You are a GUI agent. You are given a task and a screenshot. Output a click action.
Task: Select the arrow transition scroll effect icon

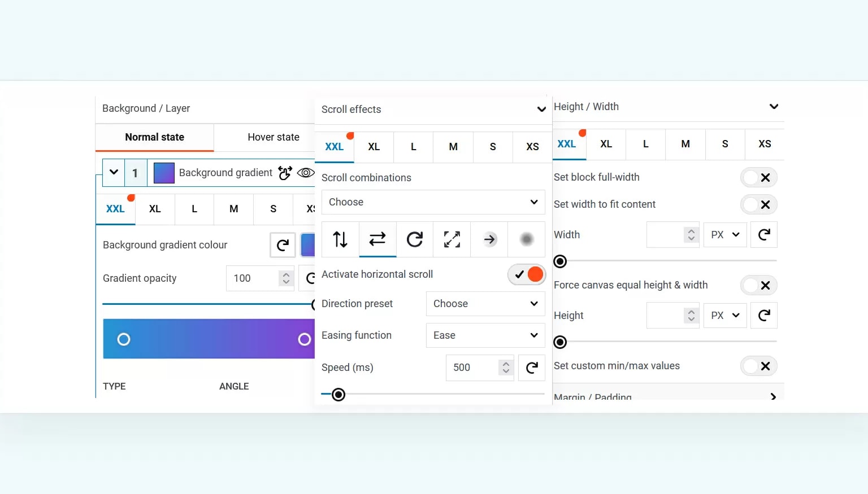click(489, 239)
